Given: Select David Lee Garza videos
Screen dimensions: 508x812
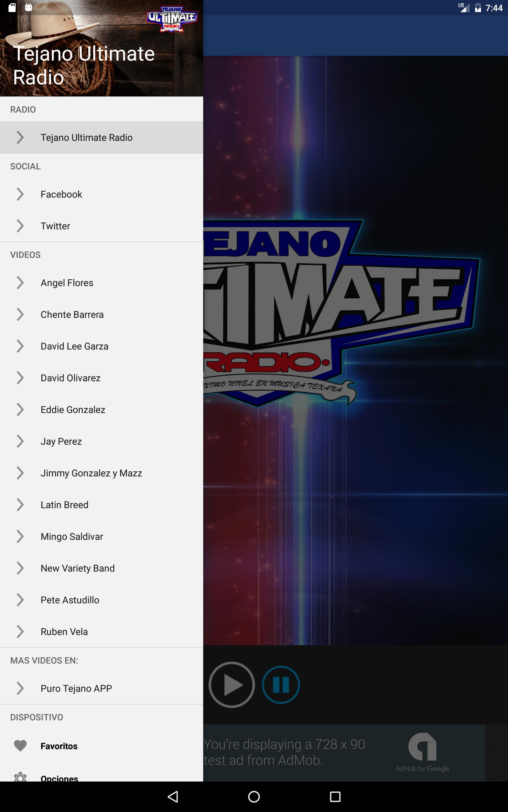Looking at the screenshot, I should tap(102, 346).
